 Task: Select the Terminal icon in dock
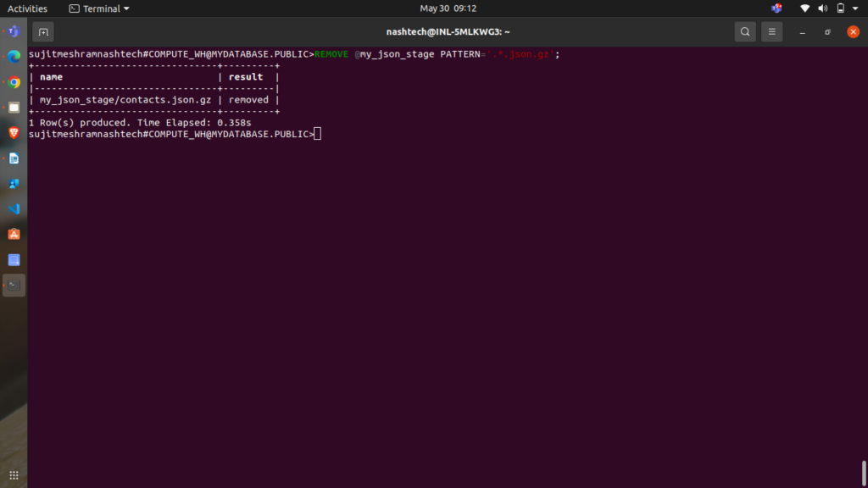[14, 285]
